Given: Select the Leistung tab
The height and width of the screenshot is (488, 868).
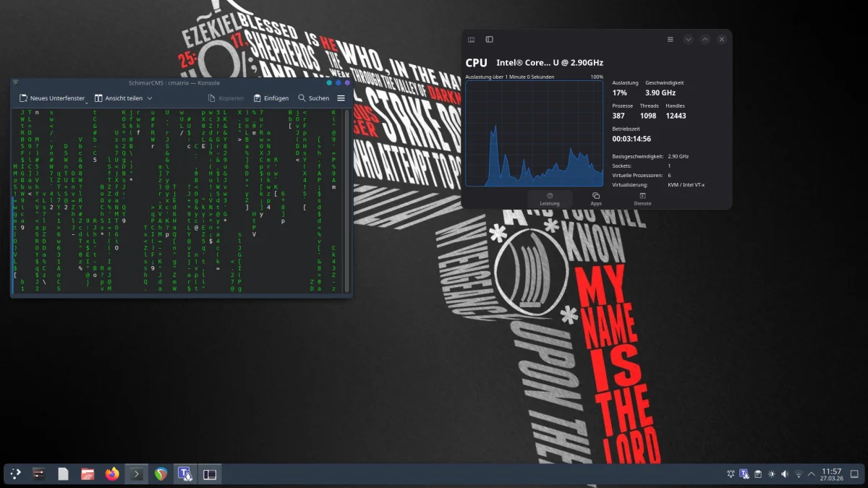Looking at the screenshot, I should click(x=550, y=199).
